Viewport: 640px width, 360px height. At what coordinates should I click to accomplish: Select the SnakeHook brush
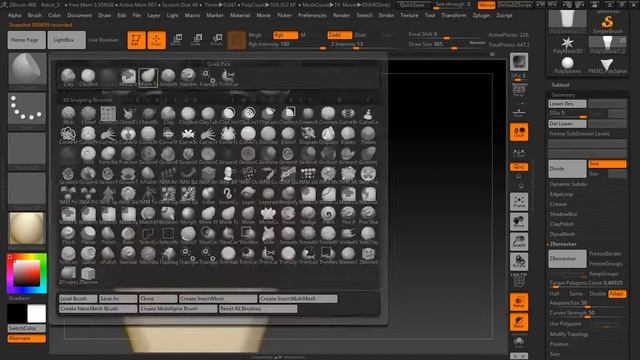click(x=348, y=235)
